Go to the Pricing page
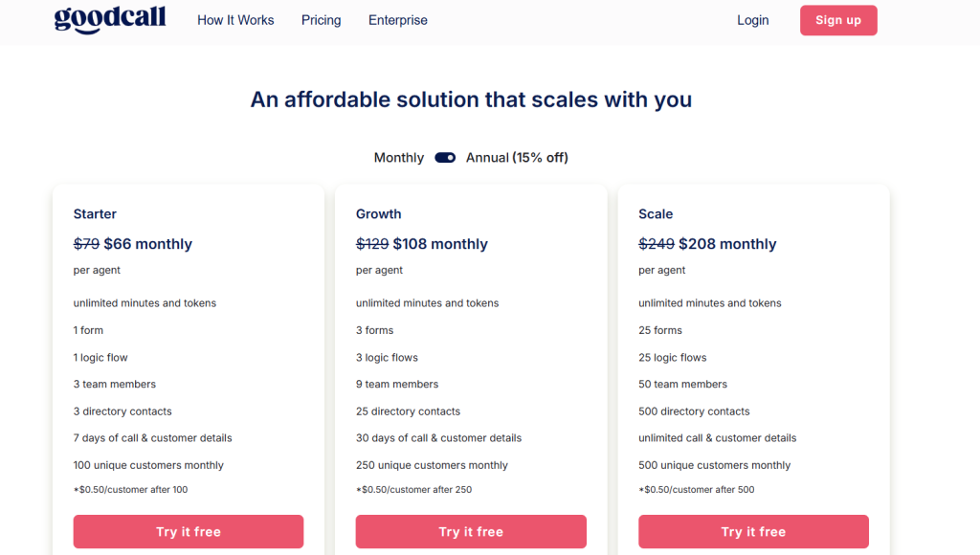Screen dimensions: 980x555 pos(321,20)
